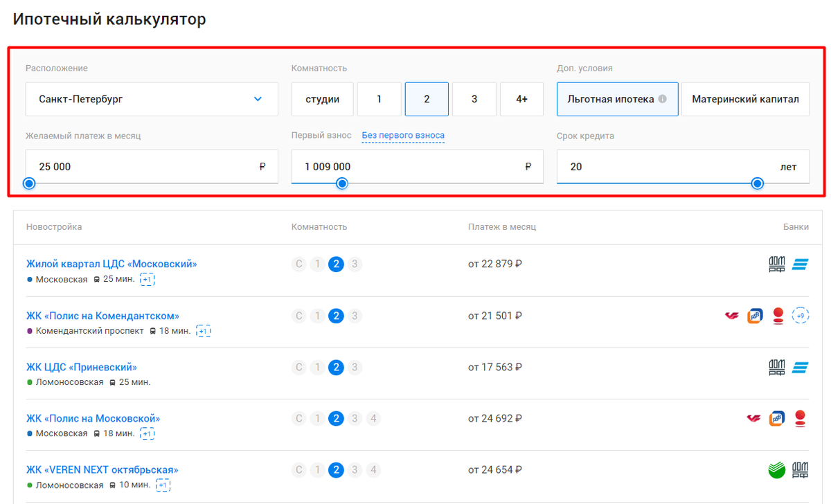The height and width of the screenshot is (504, 831).
Task: Click orange-blue square bank icon in Комендантском row
Action: tap(755, 316)
